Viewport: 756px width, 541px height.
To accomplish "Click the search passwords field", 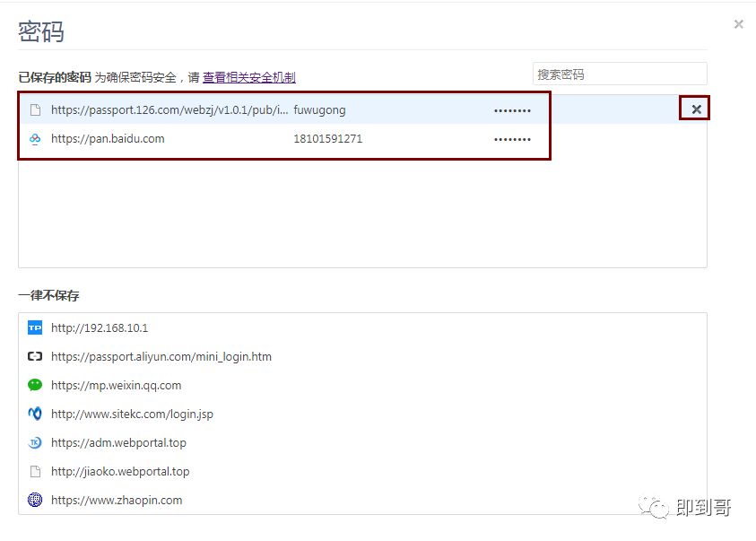I will pos(620,74).
